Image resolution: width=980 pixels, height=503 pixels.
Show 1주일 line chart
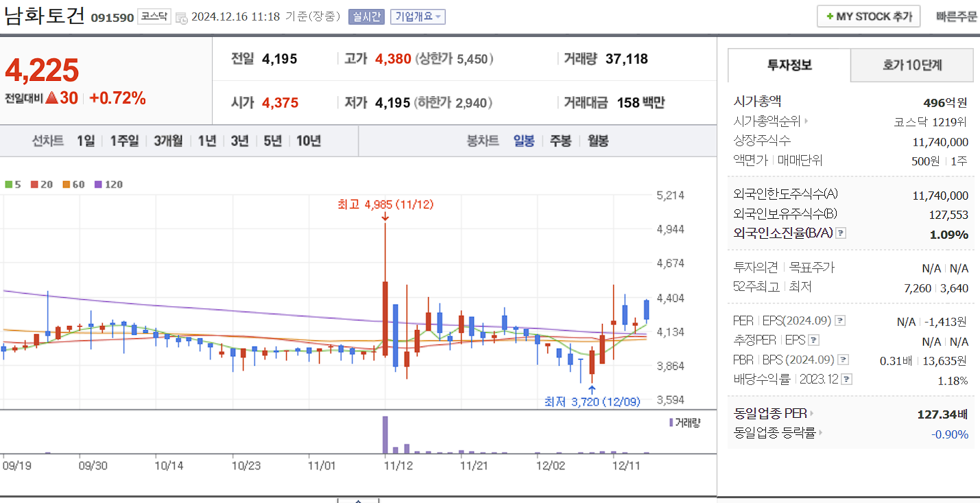click(x=124, y=141)
